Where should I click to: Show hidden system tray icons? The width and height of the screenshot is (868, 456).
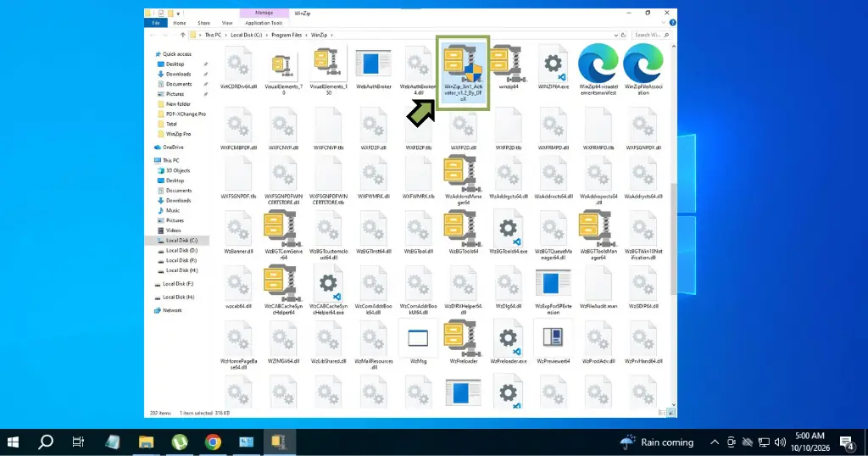point(715,442)
